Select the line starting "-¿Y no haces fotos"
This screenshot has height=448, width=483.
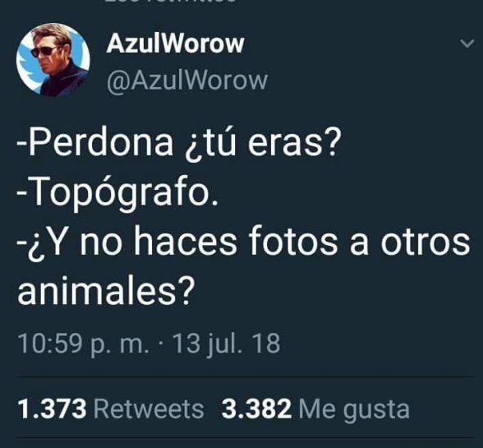(x=244, y=242)
